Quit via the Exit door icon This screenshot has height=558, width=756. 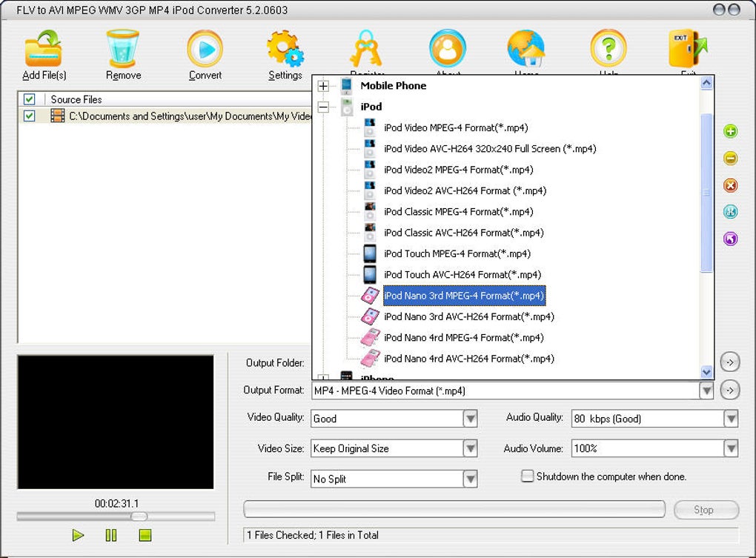[688, 49]
